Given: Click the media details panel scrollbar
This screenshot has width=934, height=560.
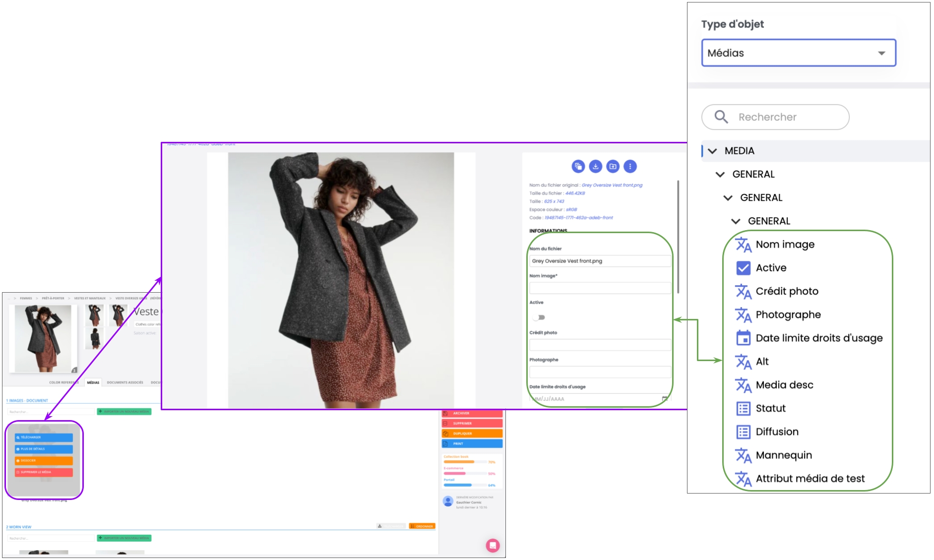Looking at the screenshot, I should [x=678, y=237].
